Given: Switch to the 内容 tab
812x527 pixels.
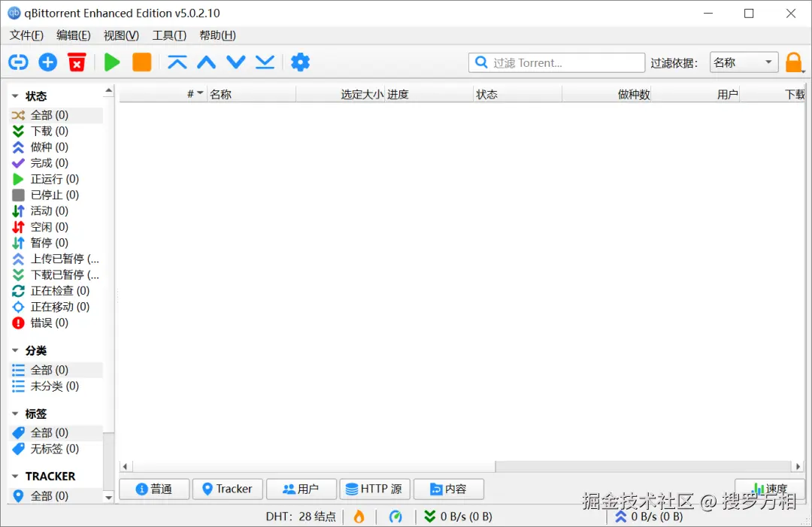Looking at the screenshot, I should pos(449,489).
